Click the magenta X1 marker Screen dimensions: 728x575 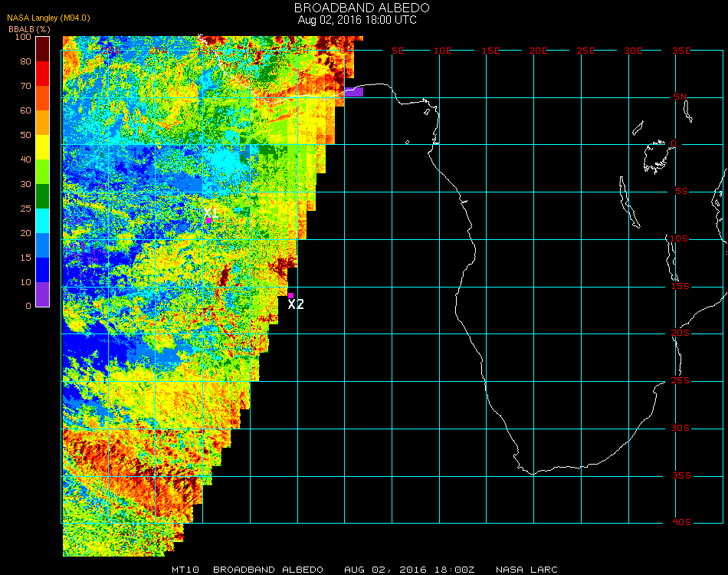point(208,220)
